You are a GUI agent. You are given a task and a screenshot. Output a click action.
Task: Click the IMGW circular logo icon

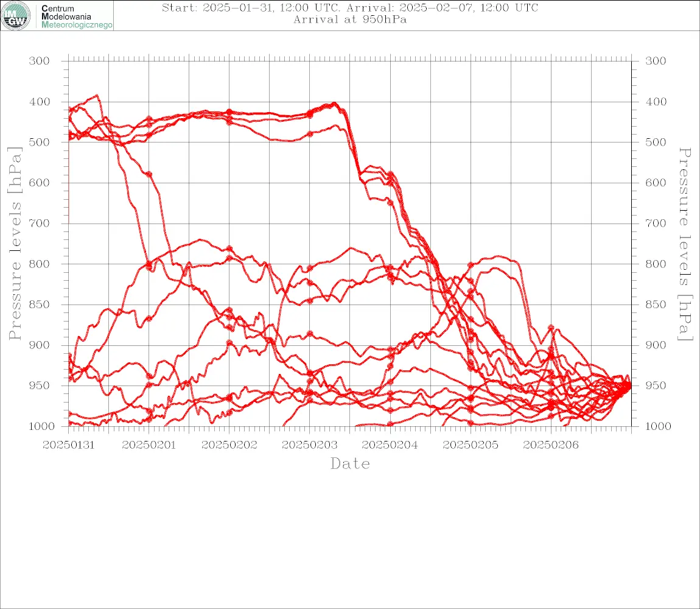(16, 16)
